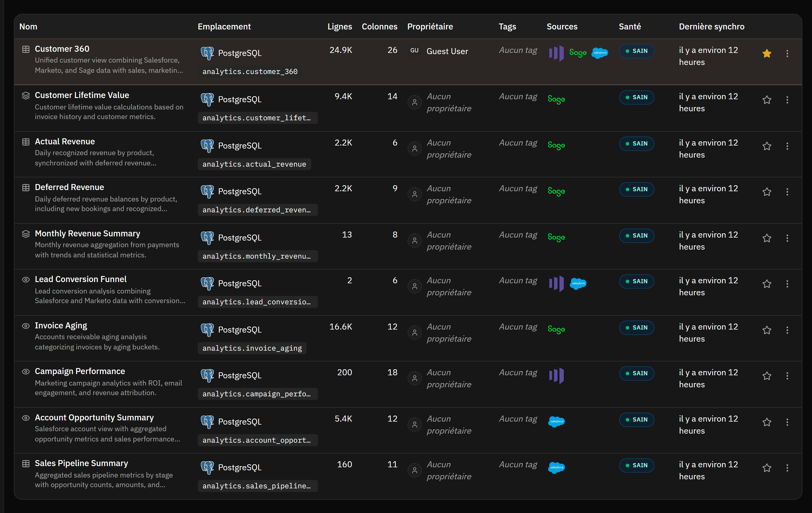Click the Sage source icon for Actual Revenue
Viewport: 812px width, 513px height.
tap(556, 145)
